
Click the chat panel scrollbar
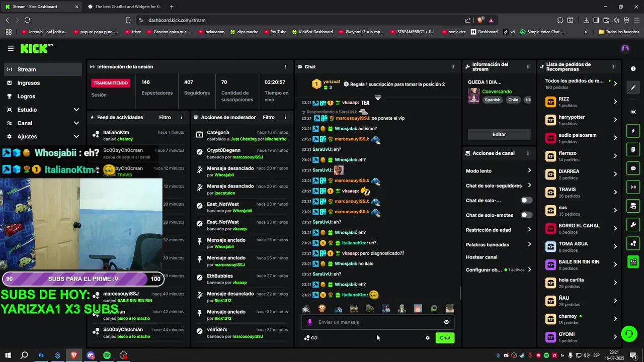(460, 293)
